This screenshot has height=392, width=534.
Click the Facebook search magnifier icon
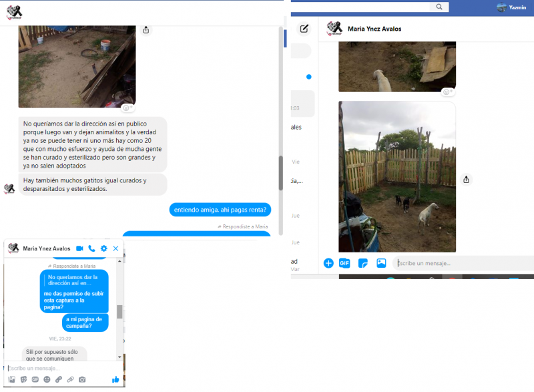point(439,7)
